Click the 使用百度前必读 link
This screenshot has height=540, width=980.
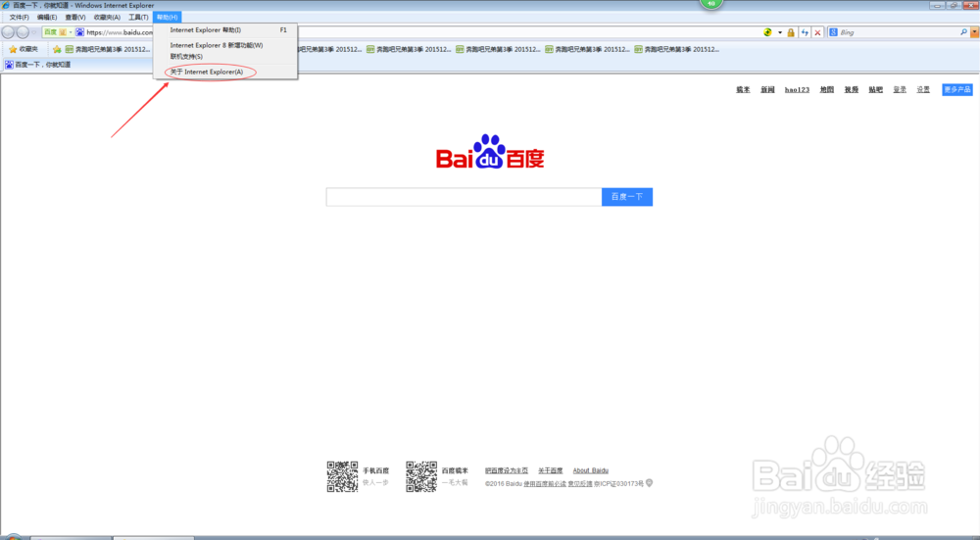tap(545, 484)
